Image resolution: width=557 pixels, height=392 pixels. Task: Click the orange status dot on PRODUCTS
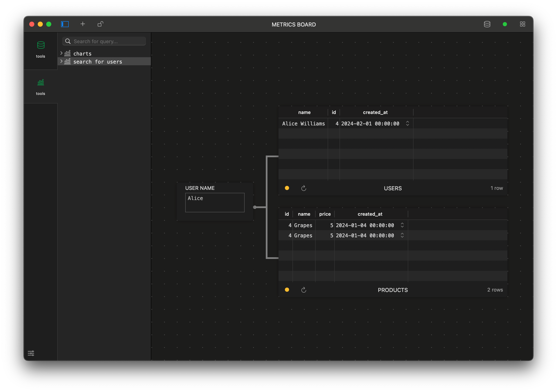287,289
